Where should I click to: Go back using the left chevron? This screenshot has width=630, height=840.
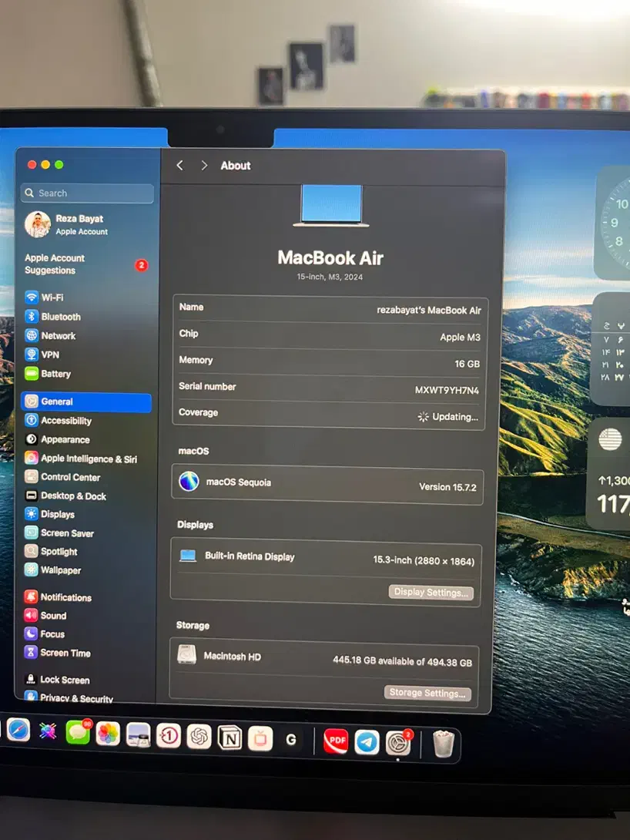[179, 165]
